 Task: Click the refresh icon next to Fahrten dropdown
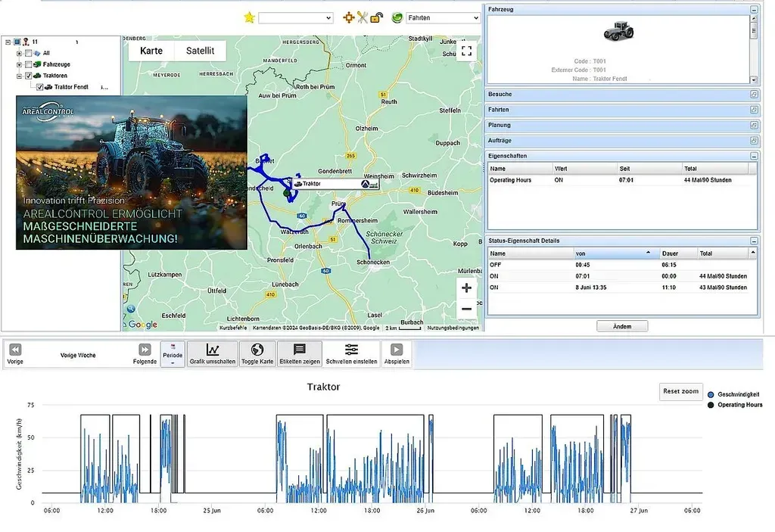pos(397,17)
